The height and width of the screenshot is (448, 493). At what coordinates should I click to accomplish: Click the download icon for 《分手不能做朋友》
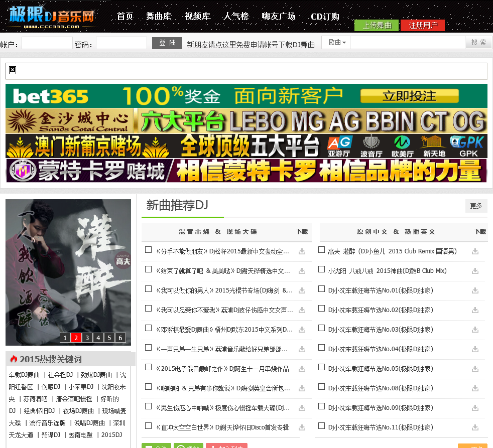tap(302, 251)
